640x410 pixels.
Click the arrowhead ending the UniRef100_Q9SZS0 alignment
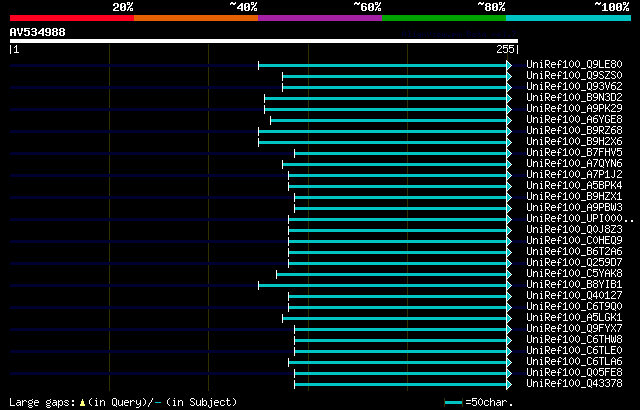pyautogui.click(x=509, y=76)
